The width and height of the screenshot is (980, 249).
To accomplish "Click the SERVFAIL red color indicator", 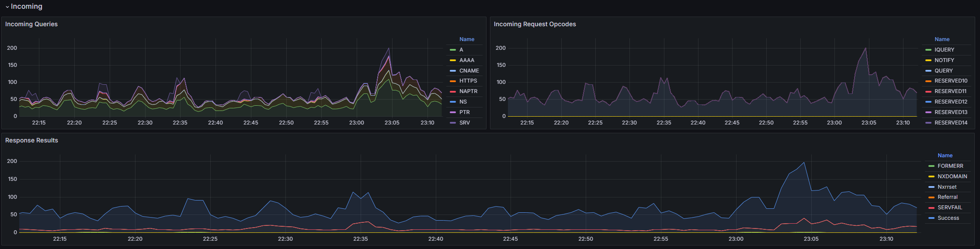I will click(931, 207).
